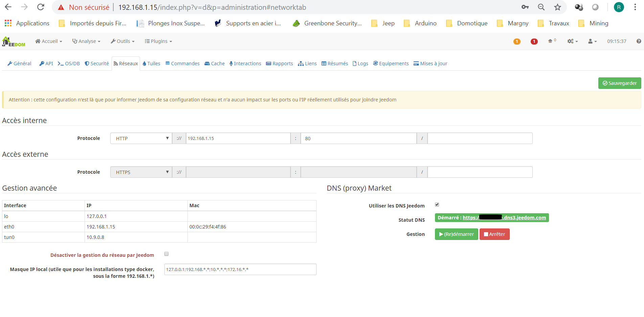Open the saved passwords key icon
644x317 pixels.
point(525,7)
